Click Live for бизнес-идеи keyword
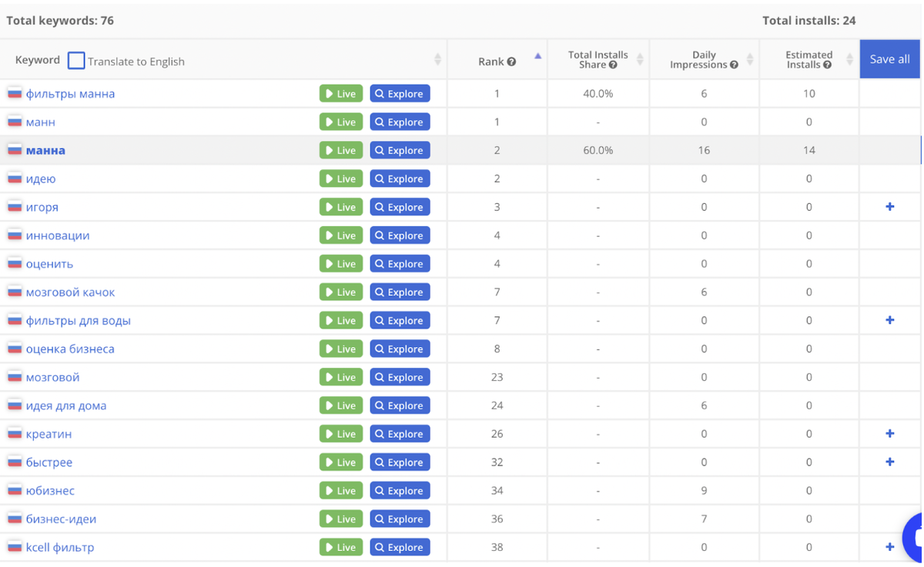This screenshot has width=924, height=567. (x=341, y=519)
